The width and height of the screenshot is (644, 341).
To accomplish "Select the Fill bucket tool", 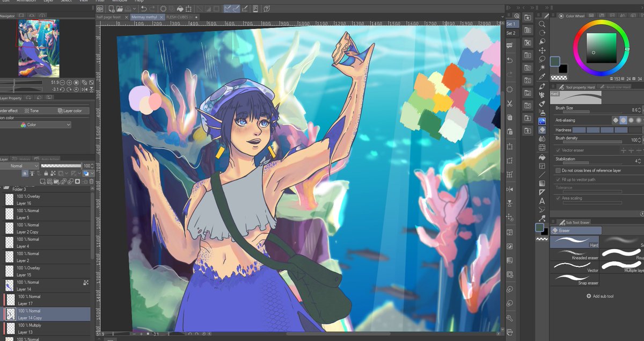I will pos(542,157).
